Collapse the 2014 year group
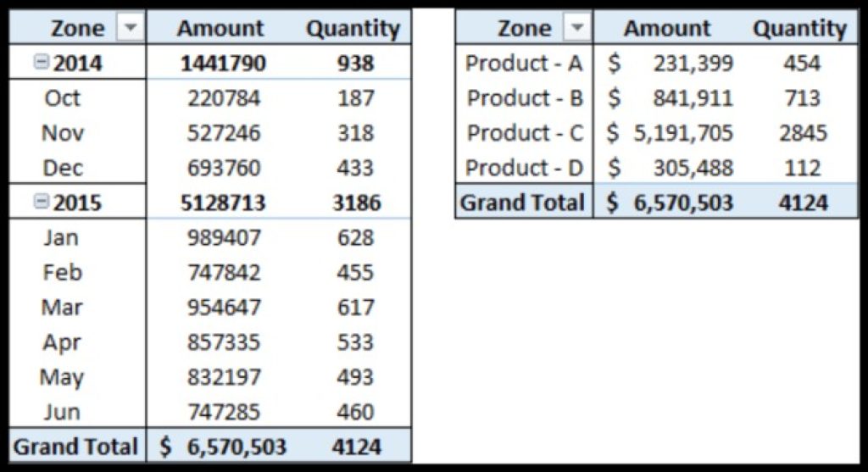The image size is (868, 472). (41, 63)
